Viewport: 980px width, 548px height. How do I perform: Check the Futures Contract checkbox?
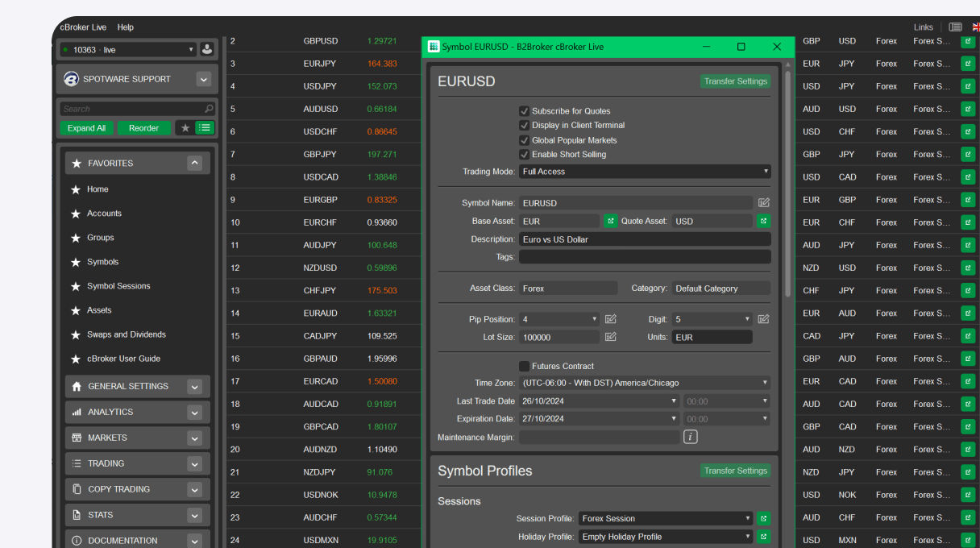[x=524, y=366]
